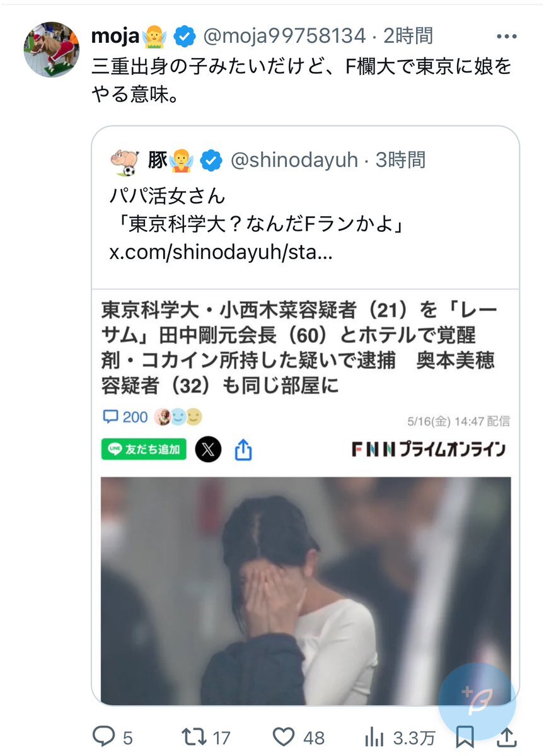
Task: Open the blurred news photo
Action: pos(306,591)
